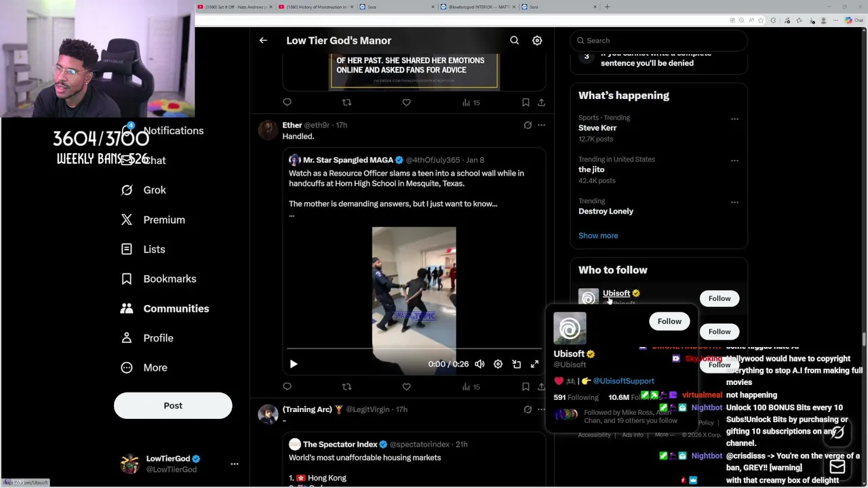Viewport: 868px width, 488px height.
Task: Focus the Search field
Action: click(658, 41)
